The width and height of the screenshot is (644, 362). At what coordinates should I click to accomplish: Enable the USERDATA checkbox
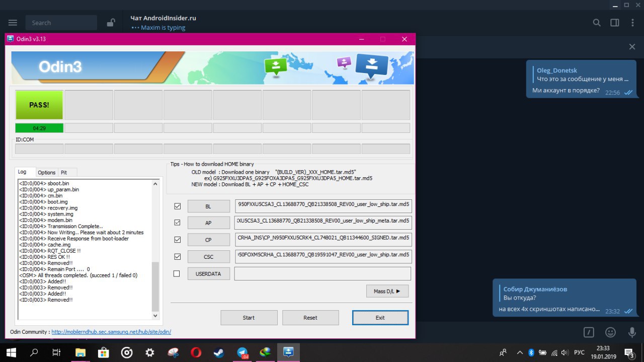coord(177,274)
